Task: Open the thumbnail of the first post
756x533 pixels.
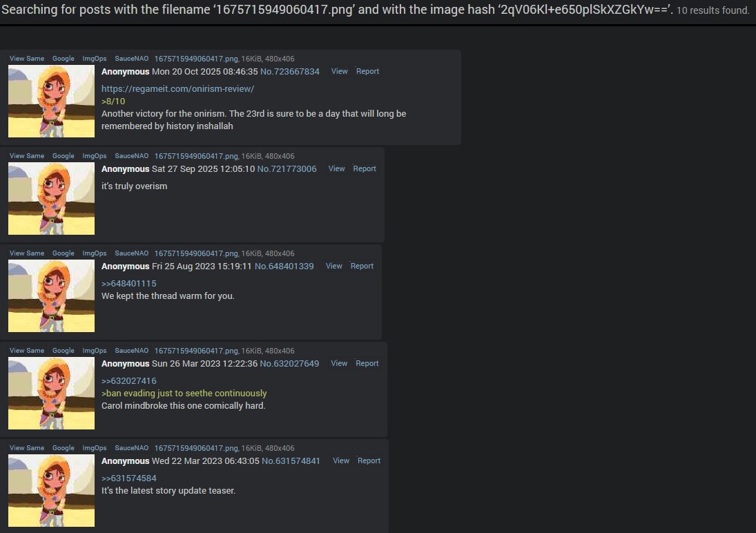Action: pyautogui.click(x=52, y=101)
